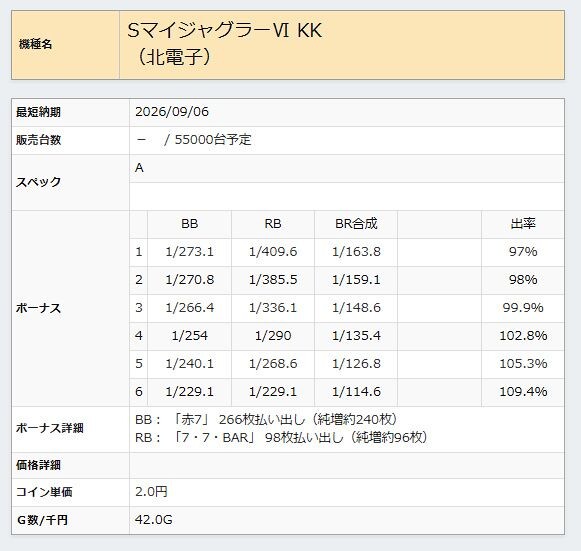581x551 pixels.
Task: Click the ボーナス詳細 row label
Action: pyautogui.click(x=49, y=428)
